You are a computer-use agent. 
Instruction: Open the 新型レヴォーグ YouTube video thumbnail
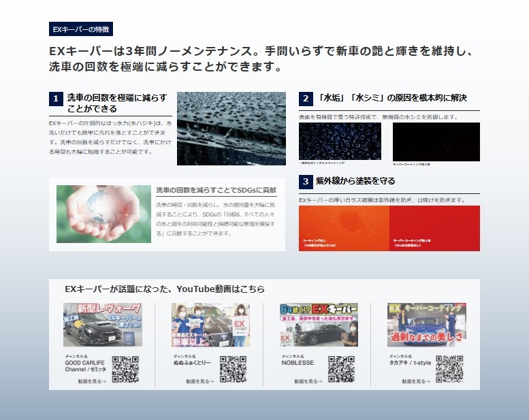coord(103,325)
